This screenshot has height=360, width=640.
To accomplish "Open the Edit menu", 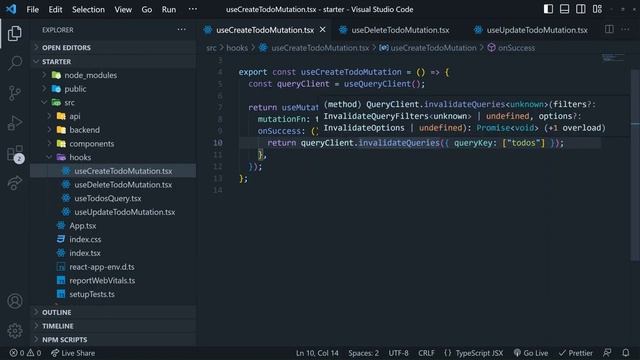I will click(55, 9).
